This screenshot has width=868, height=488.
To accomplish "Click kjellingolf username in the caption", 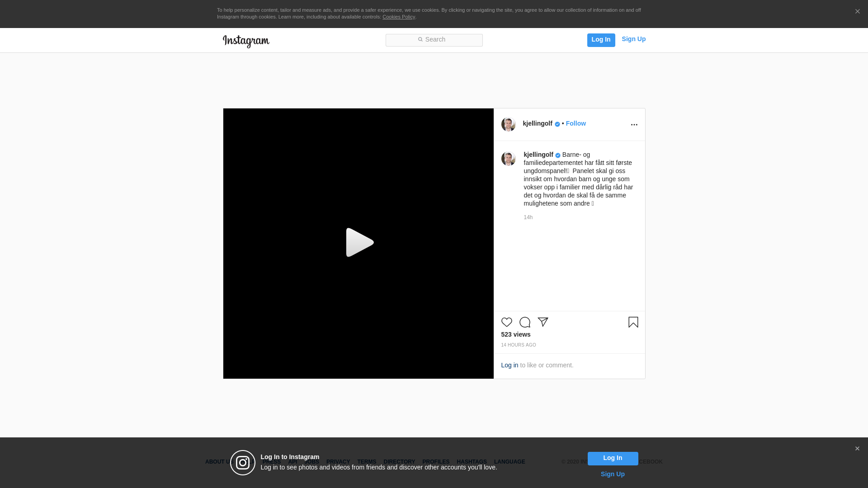I will click(538, 155).
